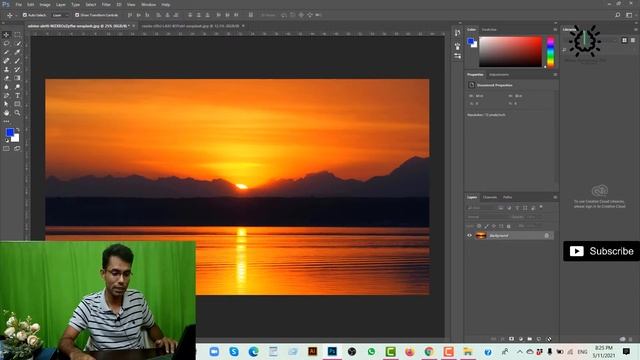Switch to the Paths tab
640x360 pixels.
(x=507, y=197)
